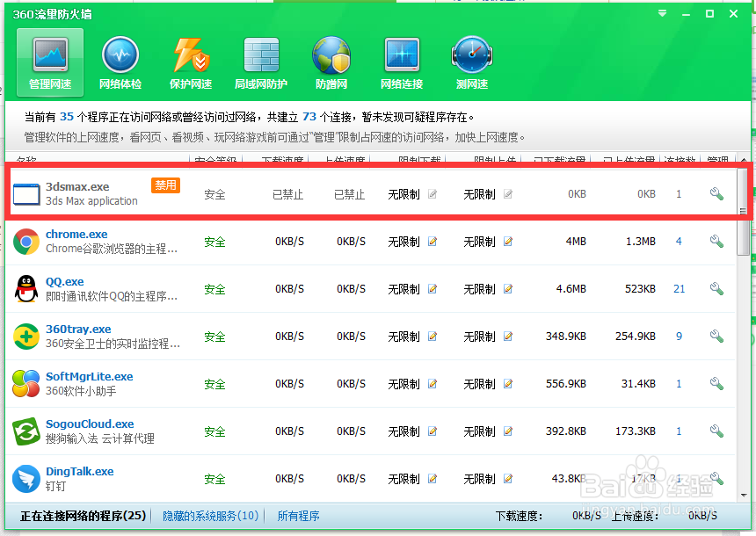Click connection count 4 for chrome.exe
The image size is (756, 536).
click(x=679, y=242)
